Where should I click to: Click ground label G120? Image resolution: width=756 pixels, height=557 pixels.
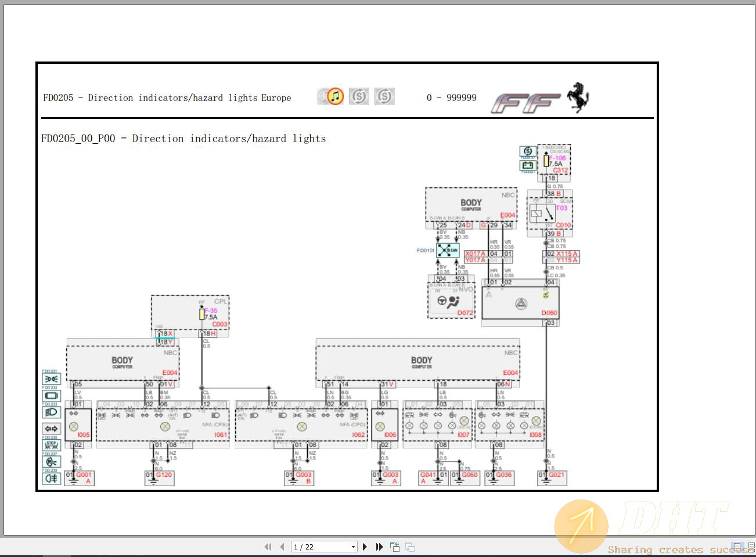tap(164, 475)
